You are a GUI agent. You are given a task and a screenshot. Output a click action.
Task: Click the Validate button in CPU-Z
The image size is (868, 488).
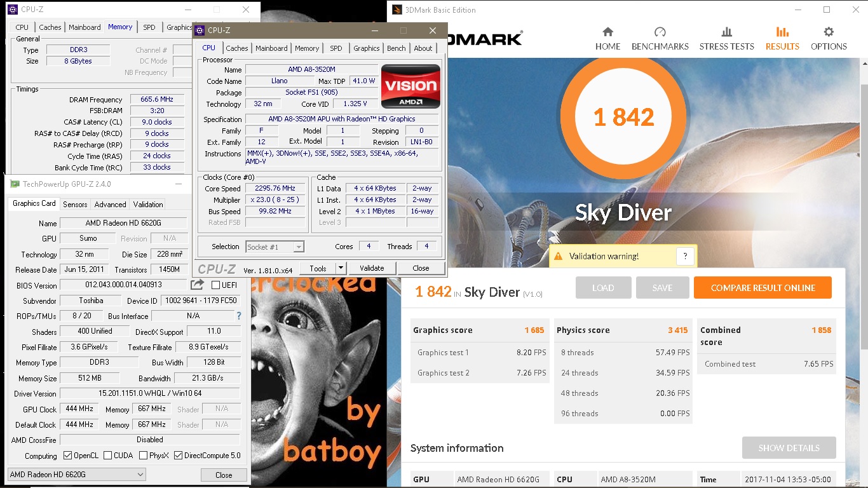click(x=372, y=268)
